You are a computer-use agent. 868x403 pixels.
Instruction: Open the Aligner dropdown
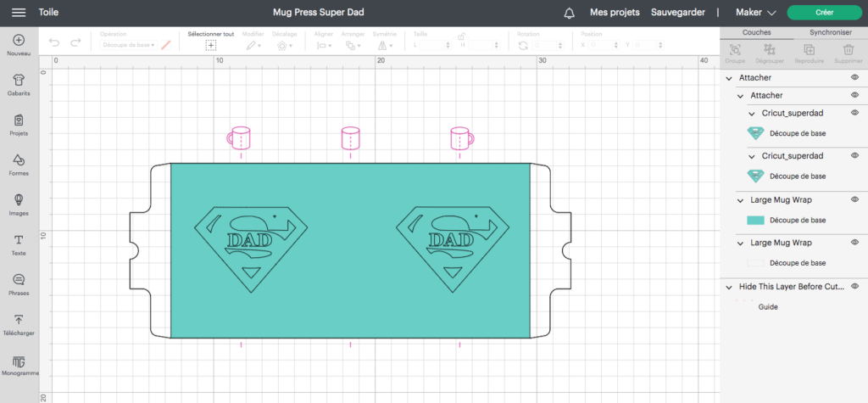click(x=324, y=46)
